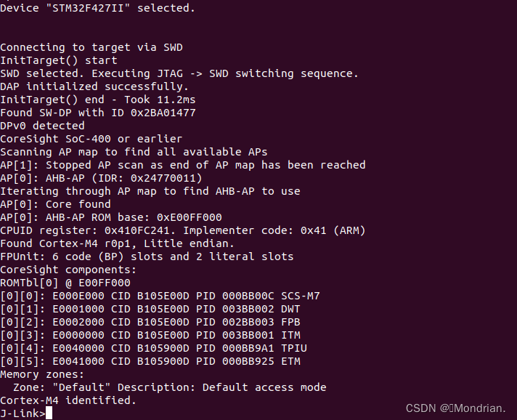Click the CPUID register value 0x410FC241
Screen dimensions: 517x420
(x=137, y=230)
